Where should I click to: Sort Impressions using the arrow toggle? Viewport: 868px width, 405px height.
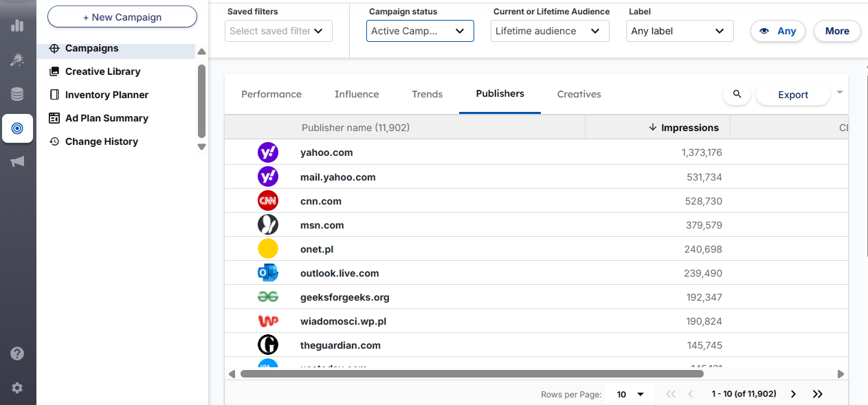(654, 128)
